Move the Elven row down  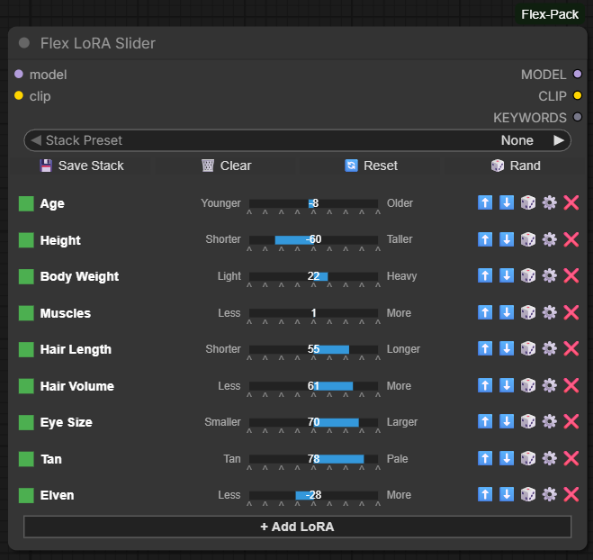(506, 494)
